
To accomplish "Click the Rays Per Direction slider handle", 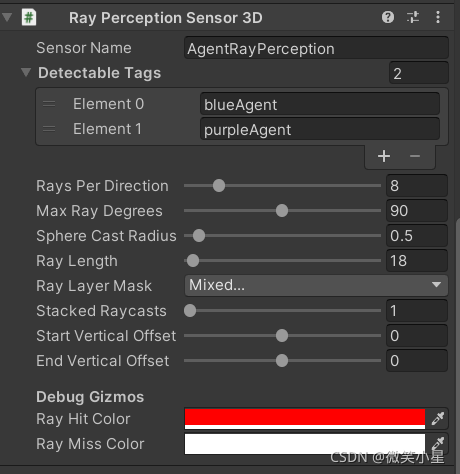I will point(219,186).
